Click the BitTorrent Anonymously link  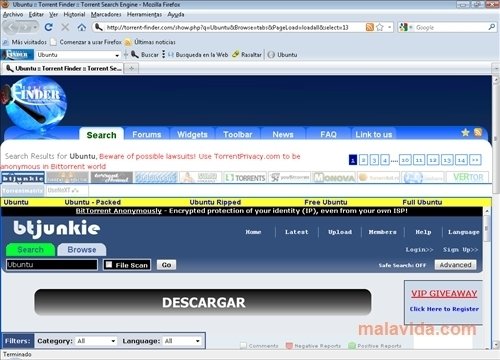[x=119, y=211]
